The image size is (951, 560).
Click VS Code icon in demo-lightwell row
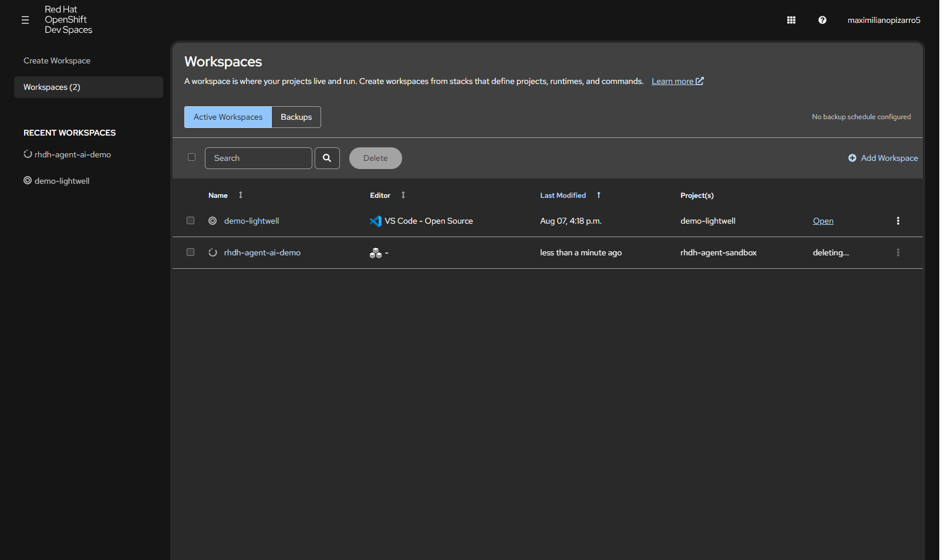(x=376, y=221)
